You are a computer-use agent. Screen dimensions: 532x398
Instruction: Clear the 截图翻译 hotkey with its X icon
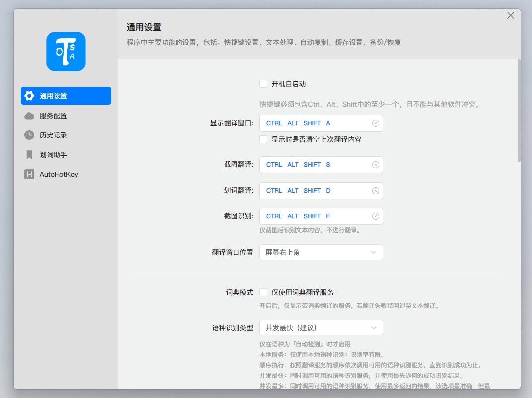376,165
